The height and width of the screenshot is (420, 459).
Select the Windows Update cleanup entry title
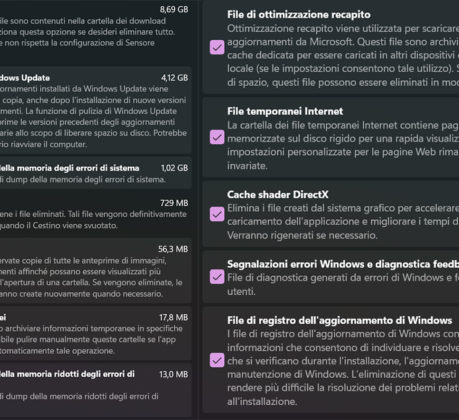pos(25,78)
